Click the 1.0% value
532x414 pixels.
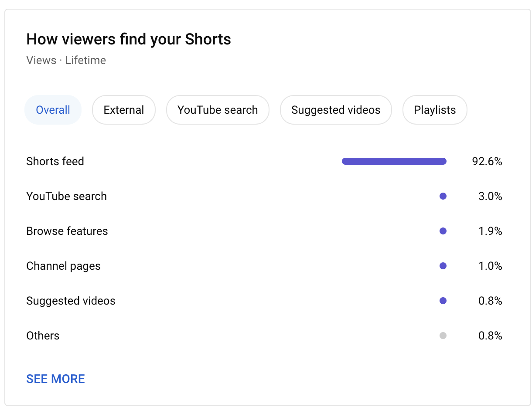(x=491, y=266)
